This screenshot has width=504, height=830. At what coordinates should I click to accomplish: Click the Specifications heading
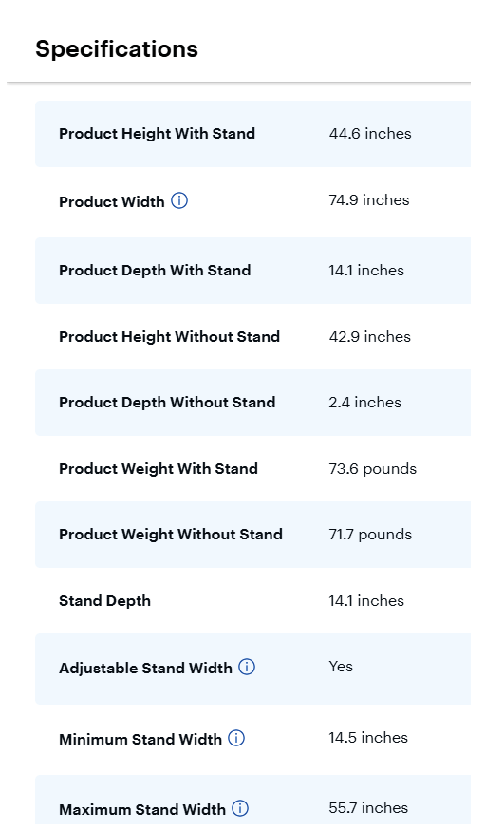coord(117,49)
